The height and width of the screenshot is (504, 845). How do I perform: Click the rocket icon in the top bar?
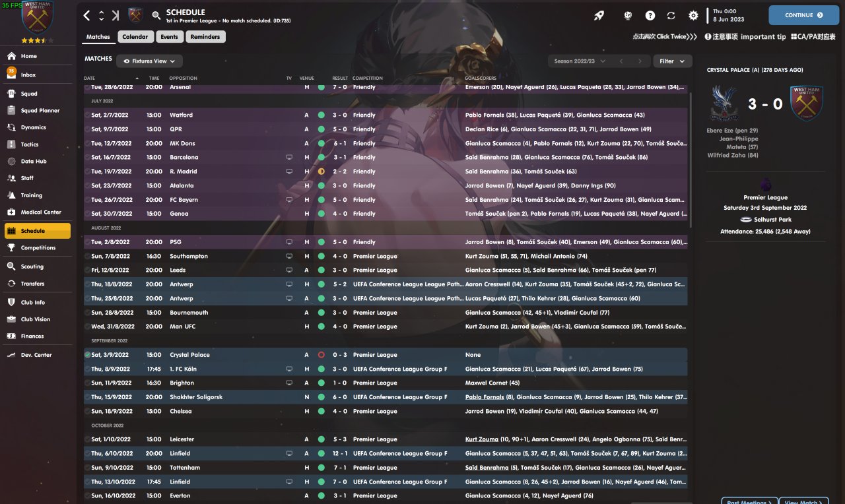[599, 15]
